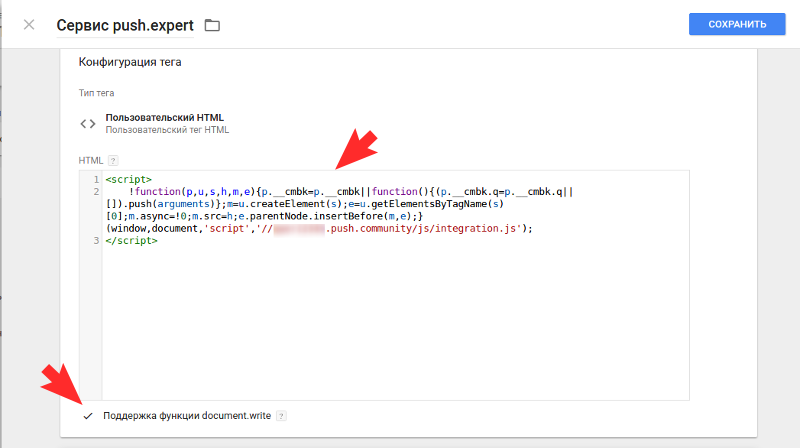Screen dimensions: 800x448
Task: Close the tag editor with X icon
Action: click(x=29, y=24)
